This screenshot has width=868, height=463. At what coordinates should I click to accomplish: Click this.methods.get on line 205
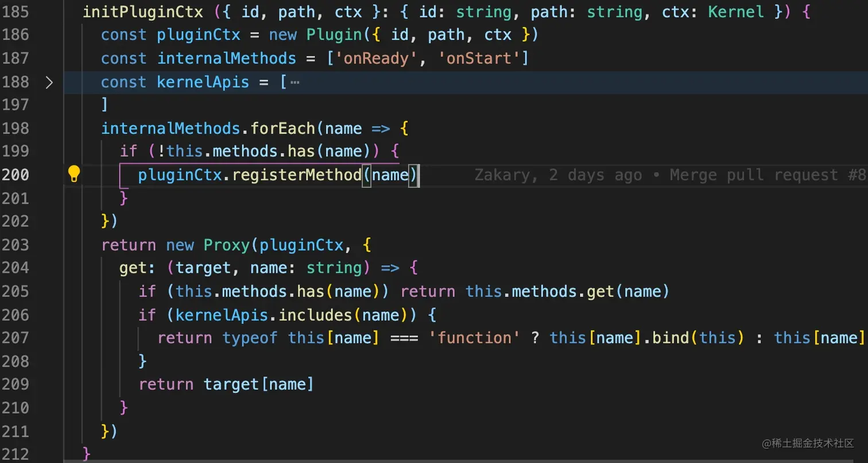click(x=540, y=291)
